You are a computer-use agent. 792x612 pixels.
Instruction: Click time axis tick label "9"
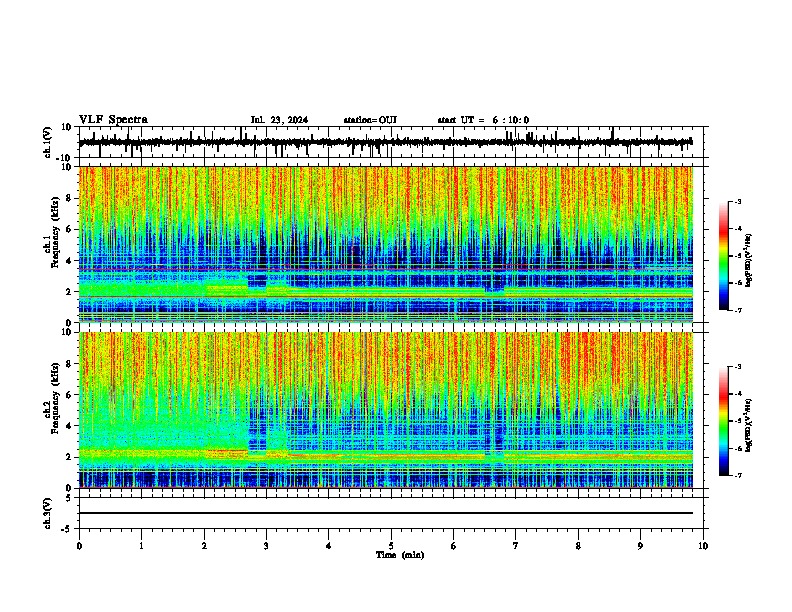(x=640, y=546)
